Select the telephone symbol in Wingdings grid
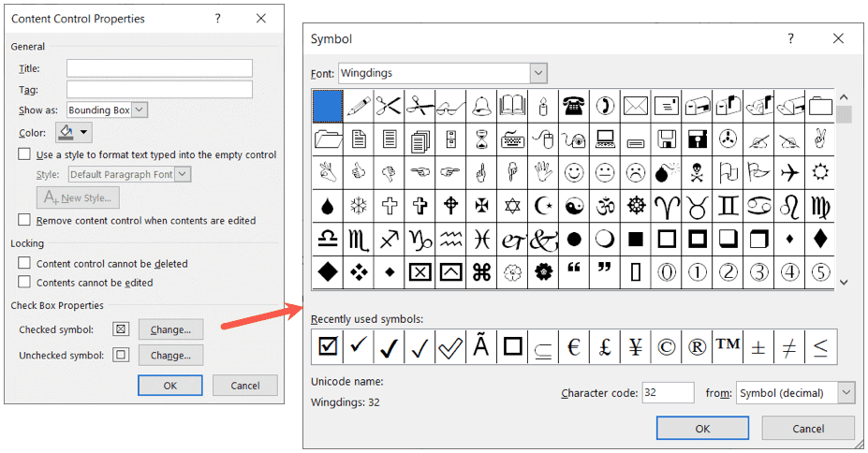Viewport: 868px width, 453px height. pyautogui.click(x=574, y=106)
